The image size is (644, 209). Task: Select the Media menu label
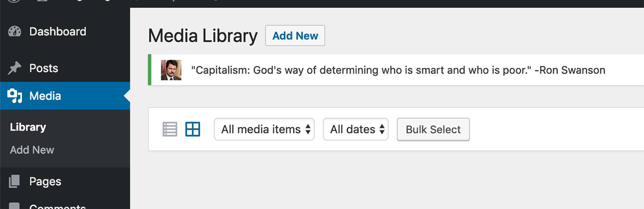click(x=45, y=96)
